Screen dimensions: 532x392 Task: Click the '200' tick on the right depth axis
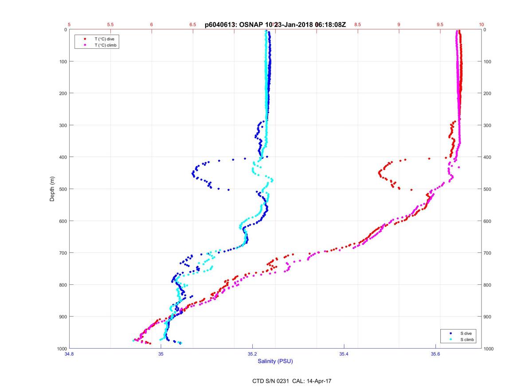pos(488,93)
